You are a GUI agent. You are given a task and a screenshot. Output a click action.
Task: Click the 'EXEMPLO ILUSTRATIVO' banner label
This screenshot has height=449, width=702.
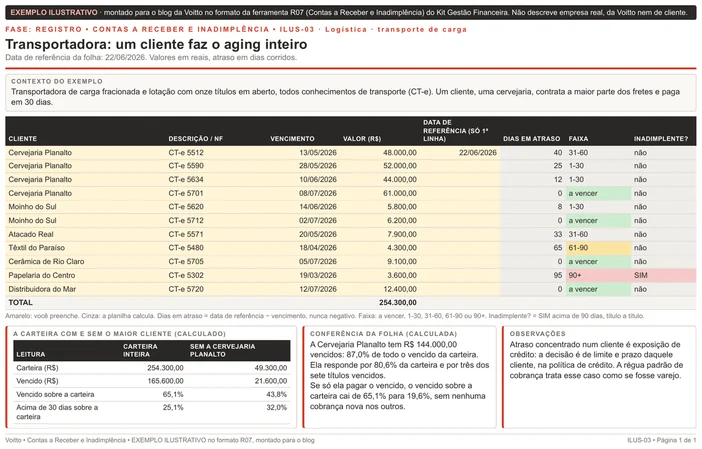pyautogui.click(x=54, y=13)
